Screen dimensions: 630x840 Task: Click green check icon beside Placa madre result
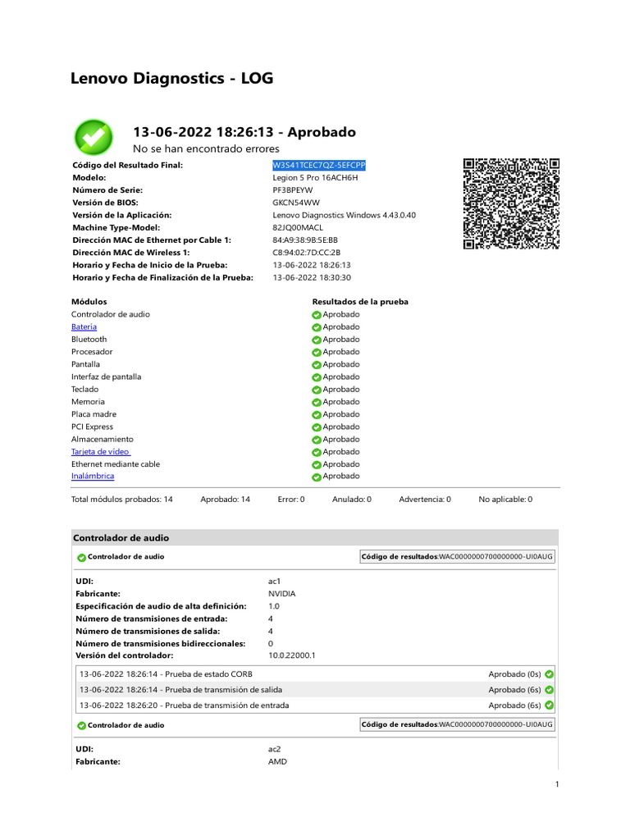click(317, 414)
